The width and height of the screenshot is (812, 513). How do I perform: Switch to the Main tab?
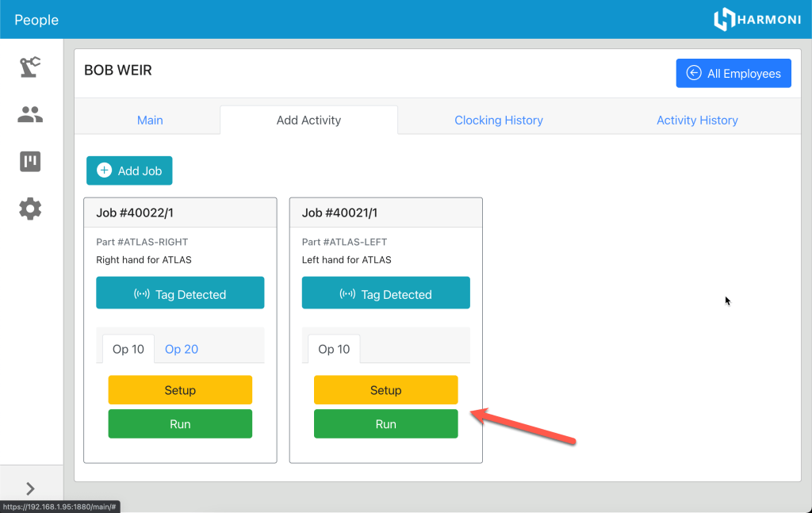click(150, 121)
